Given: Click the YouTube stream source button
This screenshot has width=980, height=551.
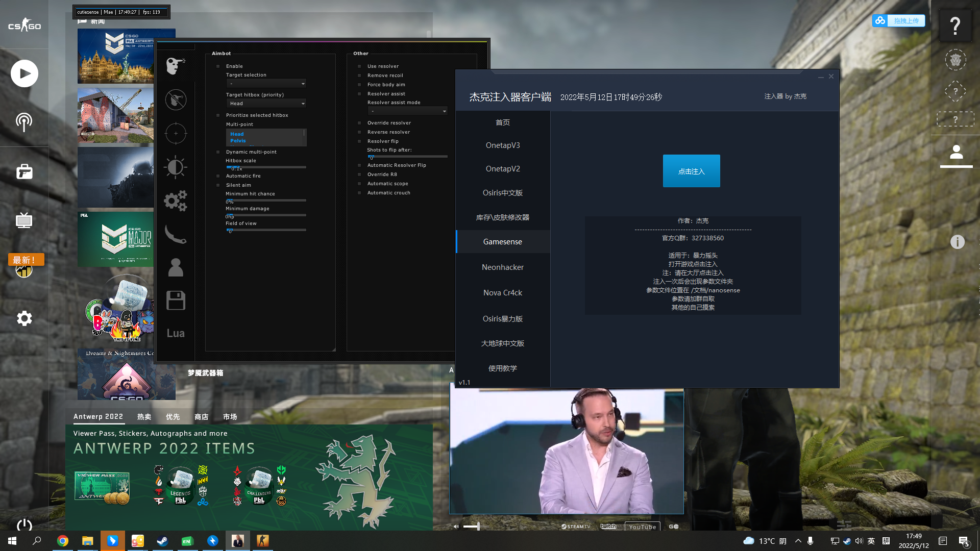Looking at the screenshot, I should tap(642, 527).
